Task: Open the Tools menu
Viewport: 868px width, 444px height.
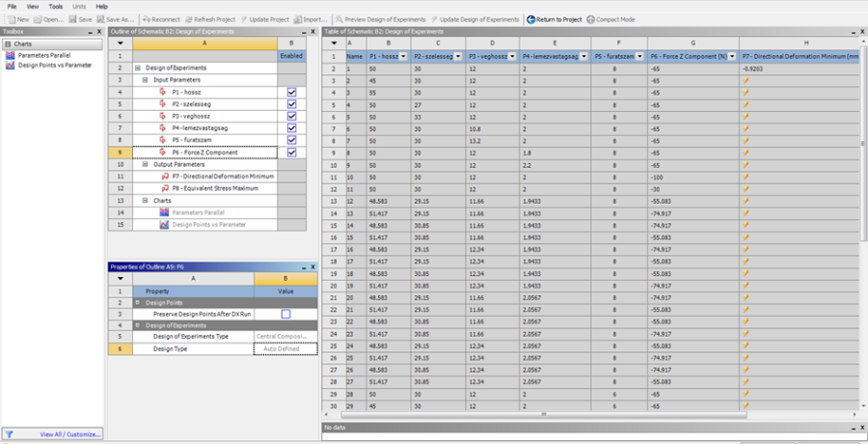Action: coord(55,7)
